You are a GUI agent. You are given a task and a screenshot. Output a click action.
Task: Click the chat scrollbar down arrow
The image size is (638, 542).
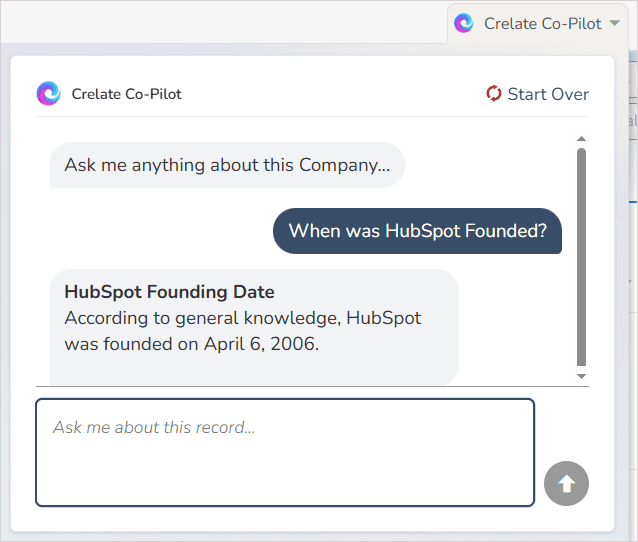(581, 376)
